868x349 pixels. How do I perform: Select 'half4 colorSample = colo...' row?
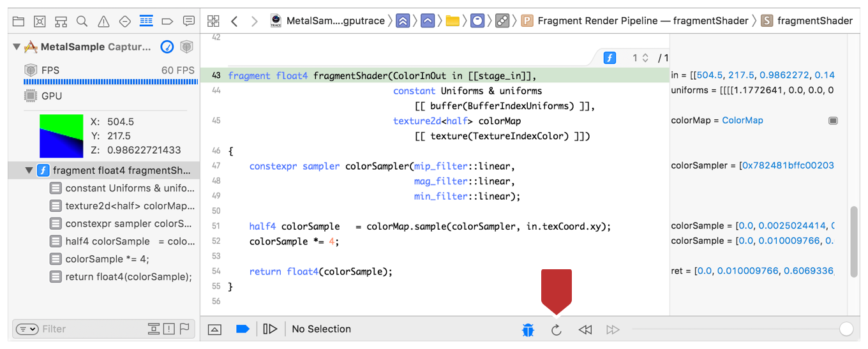(x=104, y=241)
